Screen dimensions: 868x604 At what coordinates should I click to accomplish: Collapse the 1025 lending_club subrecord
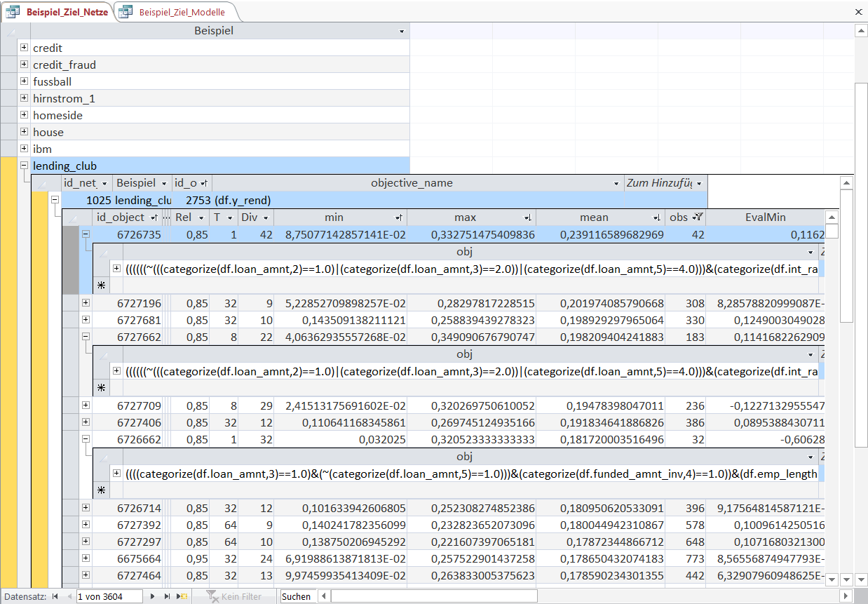point(55,200)
